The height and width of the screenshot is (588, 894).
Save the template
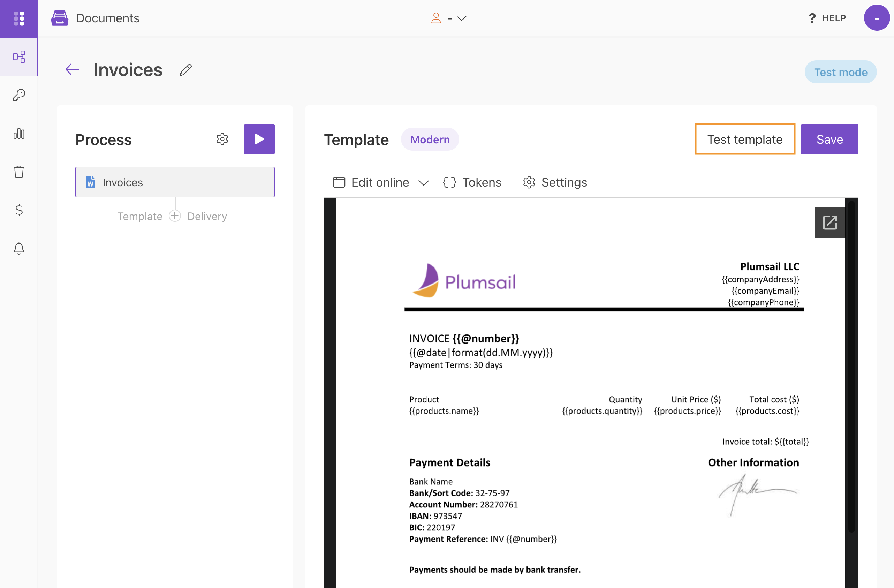829,139
